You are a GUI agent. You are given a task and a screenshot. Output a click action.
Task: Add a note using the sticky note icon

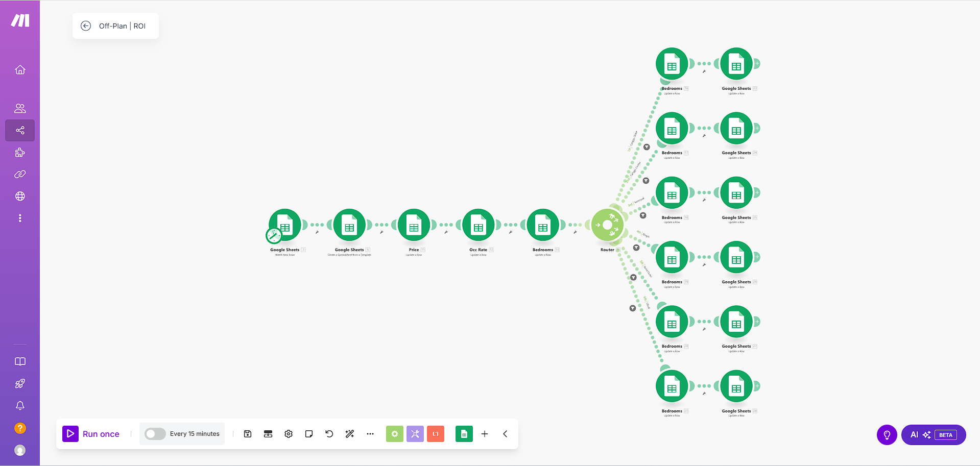pyautogui.click(x=309, y=434)
